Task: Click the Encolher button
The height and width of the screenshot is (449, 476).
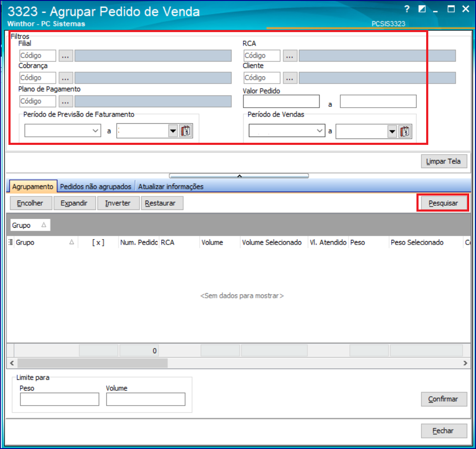Action: (x=30, y=203)
